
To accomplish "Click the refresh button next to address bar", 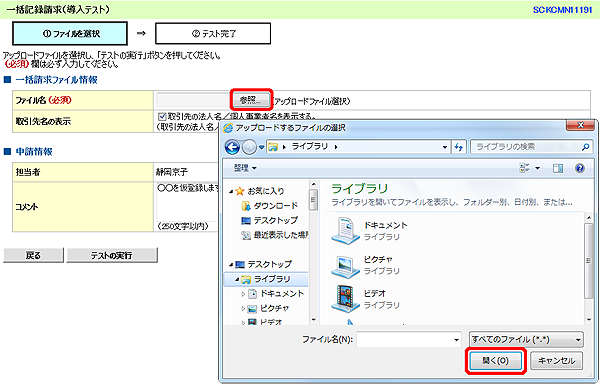I will pos(458,147).
